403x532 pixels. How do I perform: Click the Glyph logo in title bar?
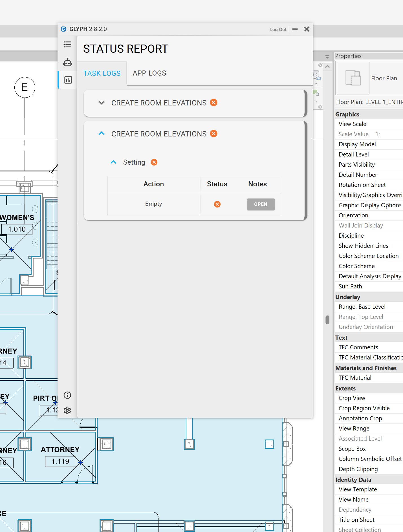coord(64,29)
